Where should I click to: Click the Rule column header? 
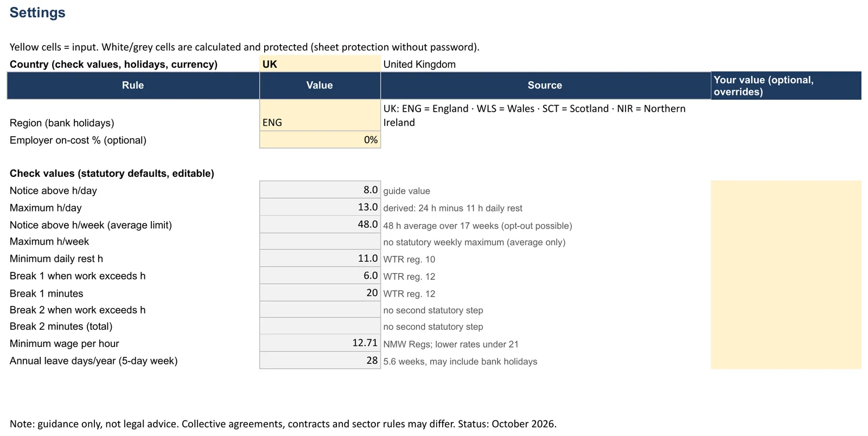click(x=133, y=85)
